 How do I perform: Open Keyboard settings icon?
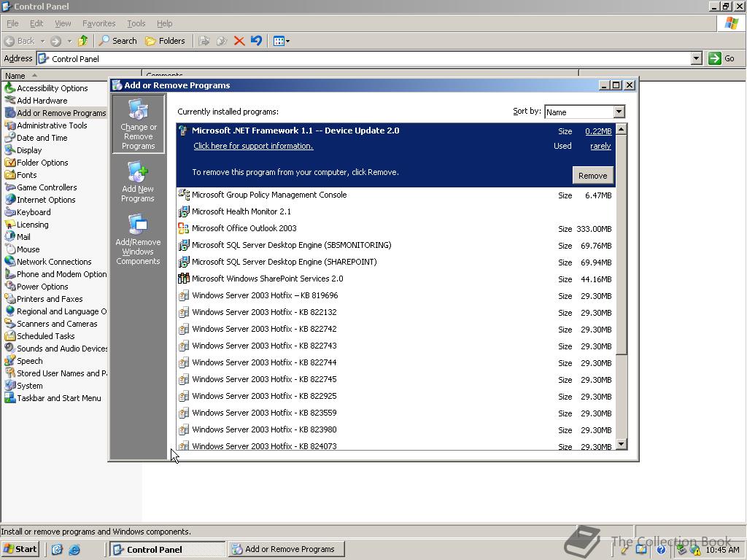[x=9, y=212]
